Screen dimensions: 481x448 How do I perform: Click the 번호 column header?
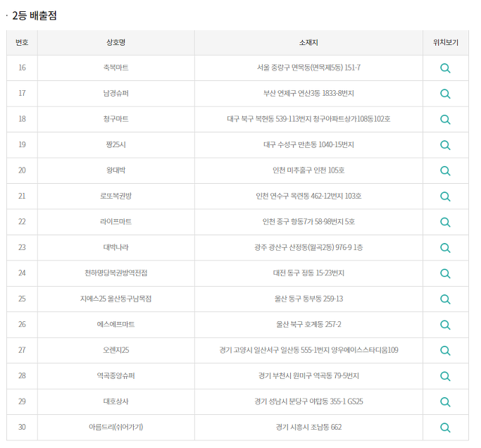22,43
